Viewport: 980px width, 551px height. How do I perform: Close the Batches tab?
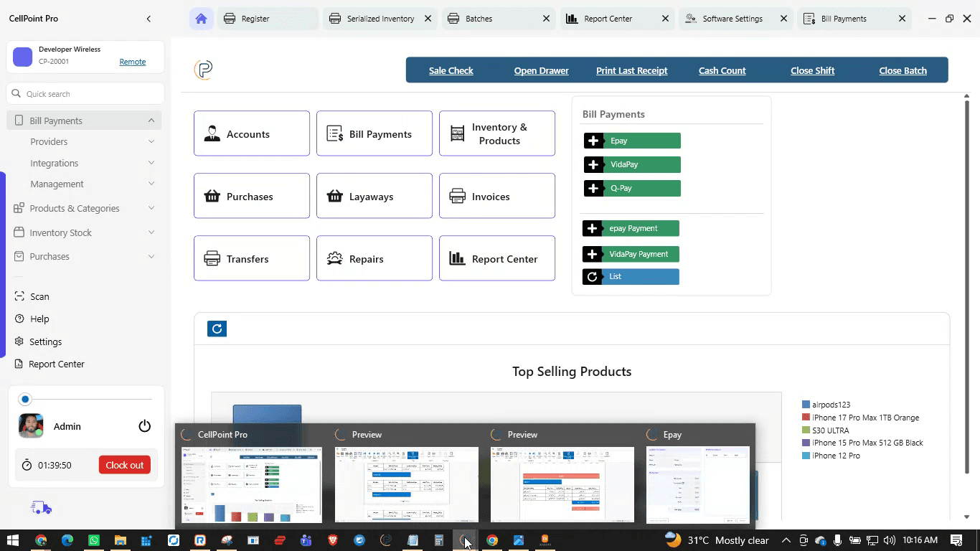pos(547,19)
